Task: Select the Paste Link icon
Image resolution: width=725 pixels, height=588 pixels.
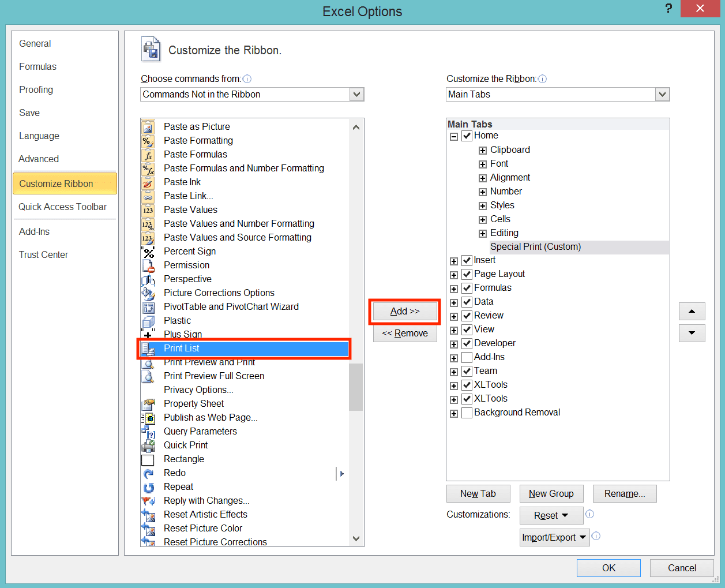Action: [x=148, y=196]
